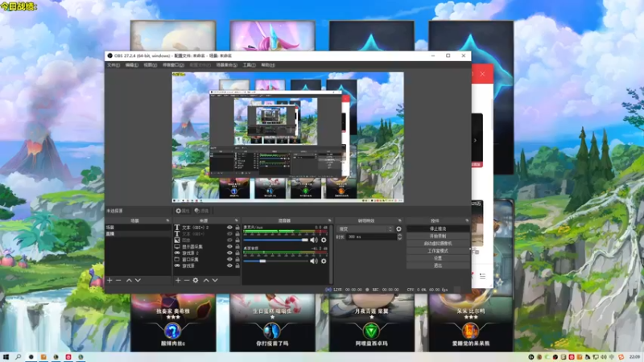This screenshot has width=644, height=362.
Task: Open transition properties gear next to 渐变
Action: pos(398,229)
